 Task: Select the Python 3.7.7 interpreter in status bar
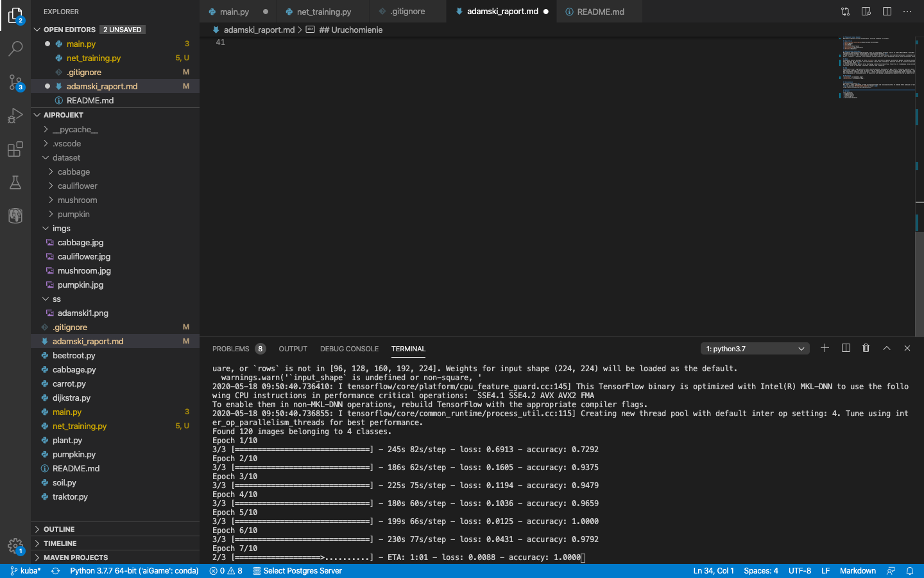(134, 571)
